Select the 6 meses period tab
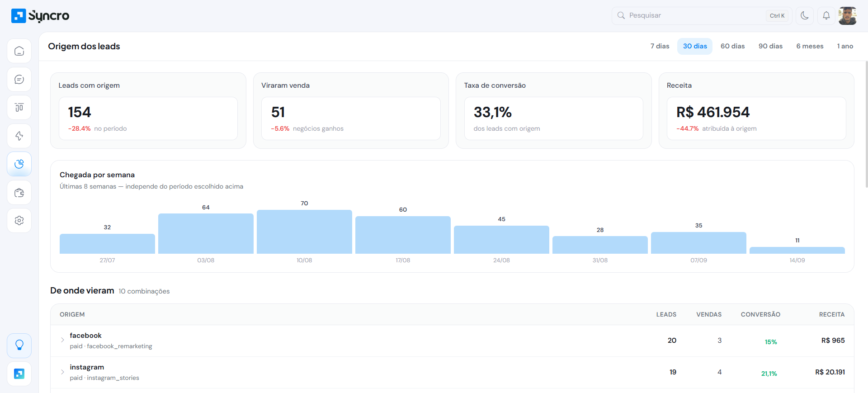Viewport: 868px width, 393px height. (x=810, y=46)
